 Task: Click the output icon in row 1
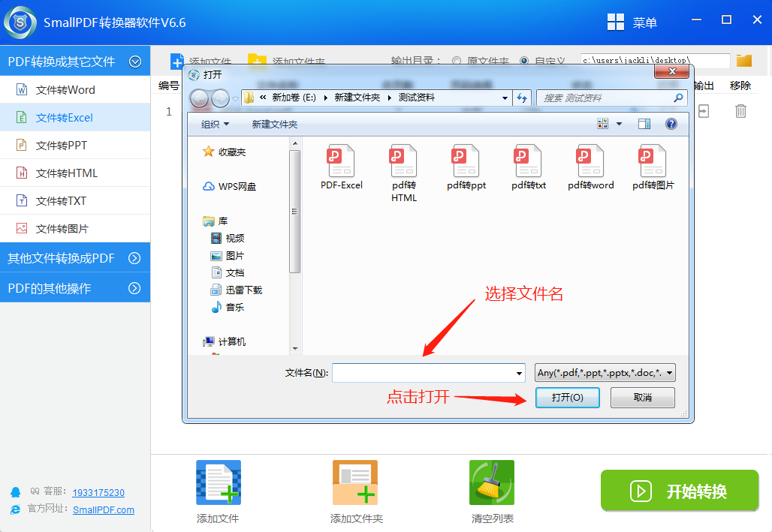pos(704,111)
